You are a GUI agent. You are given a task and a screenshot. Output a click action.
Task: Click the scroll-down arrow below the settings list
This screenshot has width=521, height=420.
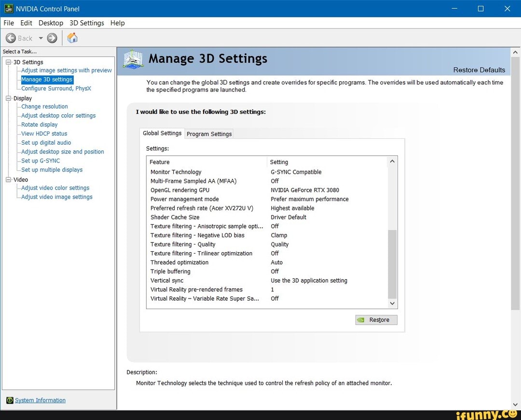(392, 303)
